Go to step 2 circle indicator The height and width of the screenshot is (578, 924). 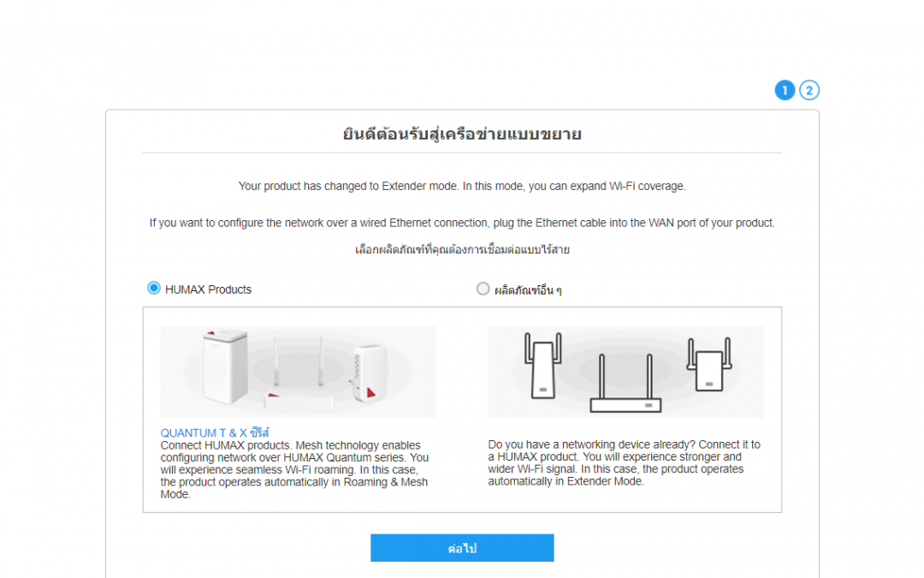[x=809, y=90]
